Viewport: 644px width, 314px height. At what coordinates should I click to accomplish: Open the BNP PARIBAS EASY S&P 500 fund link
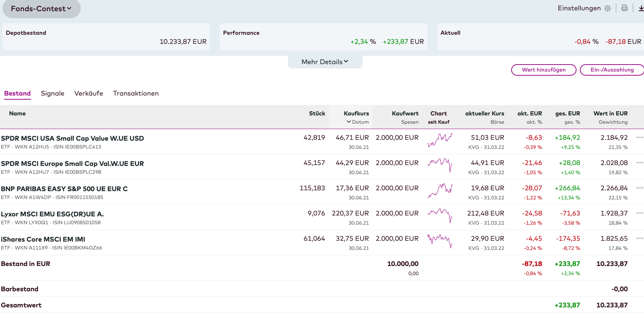click(x=64, y=189)
